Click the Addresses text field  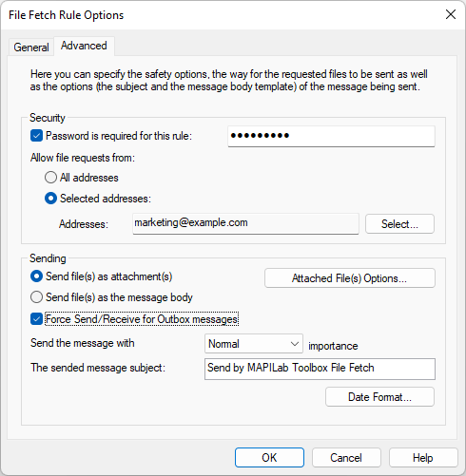pyautogui.click(x=245, y=223)
